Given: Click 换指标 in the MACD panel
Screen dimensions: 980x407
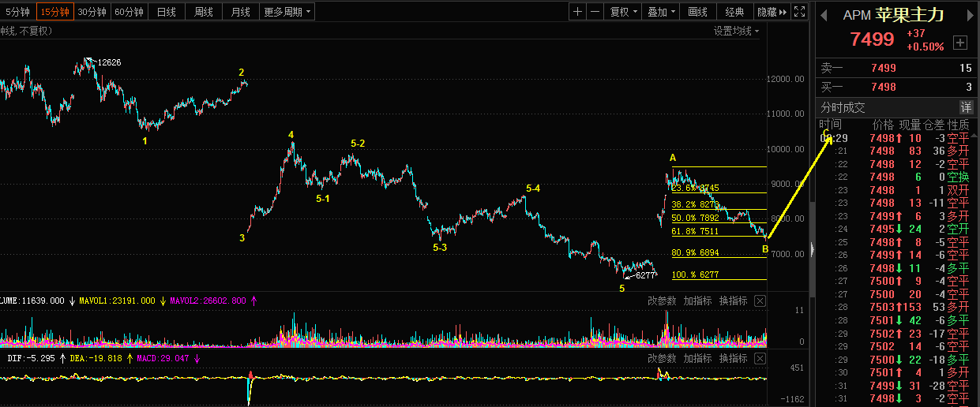Looking at the screenshot, I should click(x=733, y=358).
